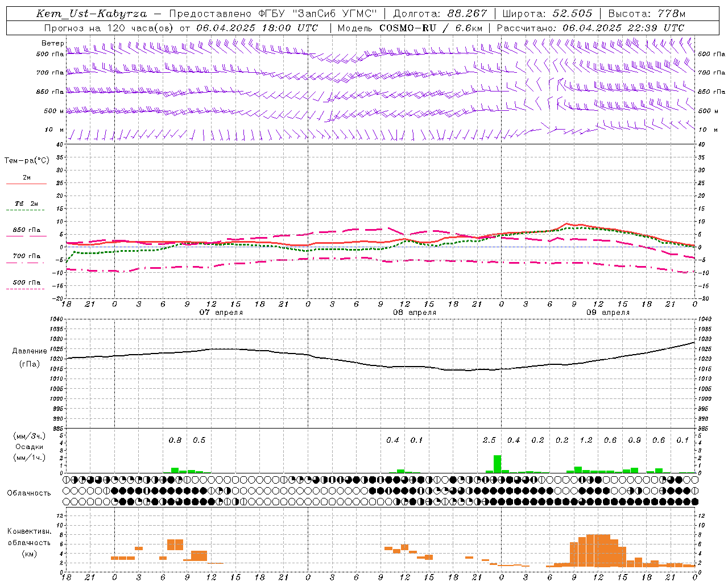Click the station name Kem_Ust-Kabyrza

pos(92,14)
